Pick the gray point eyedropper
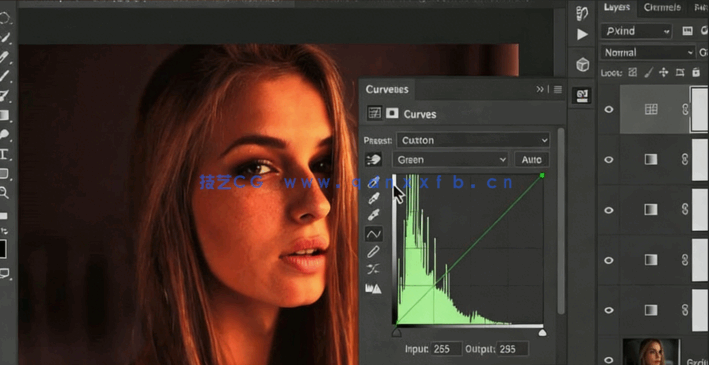The image size is (709, 365). 373,198
